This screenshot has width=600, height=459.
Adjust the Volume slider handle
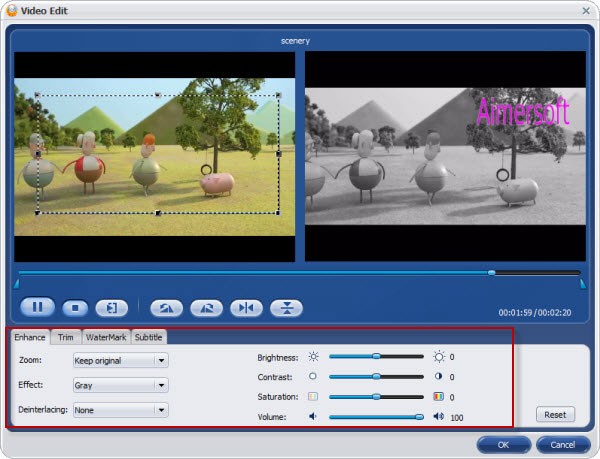pos(420,417)
